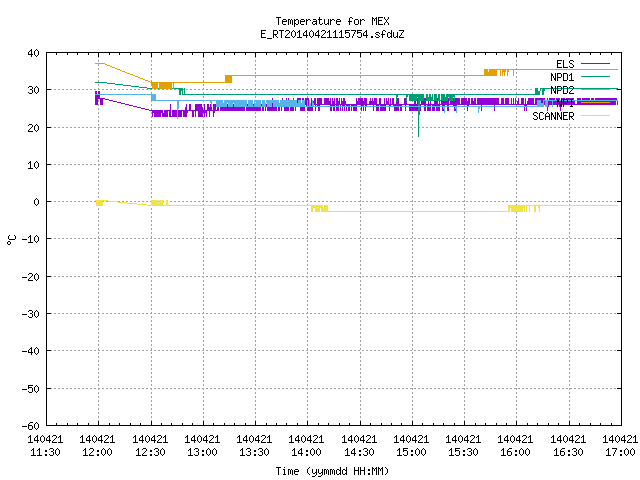
Task: Click the x-axis tick label 11:30
Action: click(45, 452)
